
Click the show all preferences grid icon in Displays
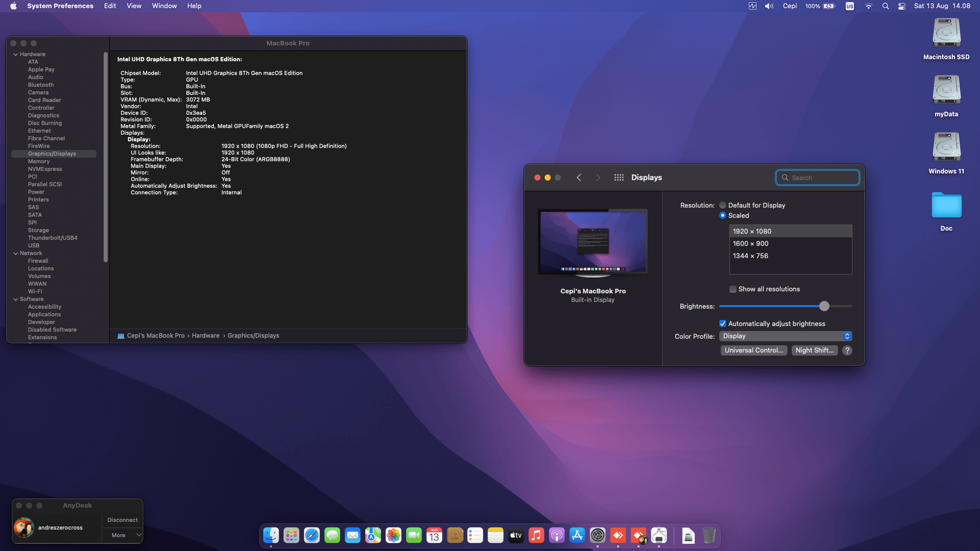pos(619,177)
